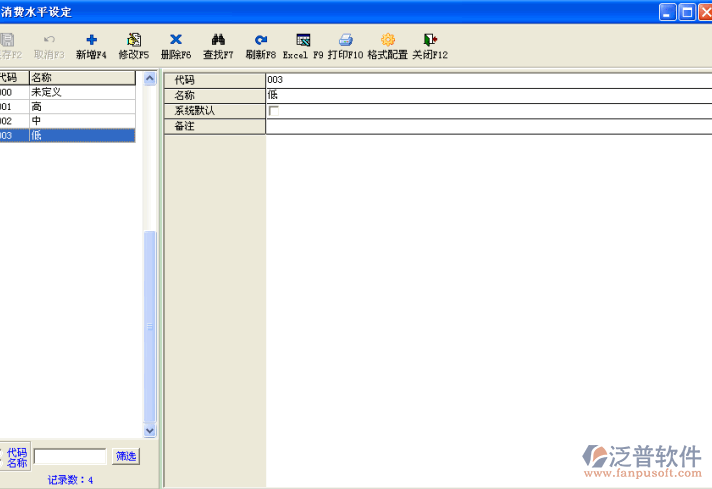The width and height of the screenshot is (712, 489).
Task: Click the 删除F6 delete icon
Action: point(176,41)
